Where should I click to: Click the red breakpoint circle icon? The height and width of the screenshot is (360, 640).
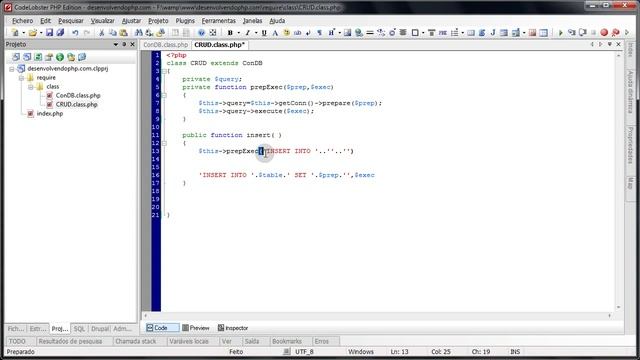coord(604,33)
